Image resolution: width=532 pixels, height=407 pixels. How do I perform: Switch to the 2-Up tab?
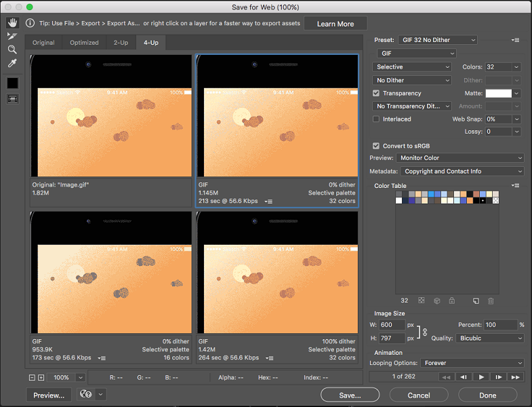coord(120,43)
